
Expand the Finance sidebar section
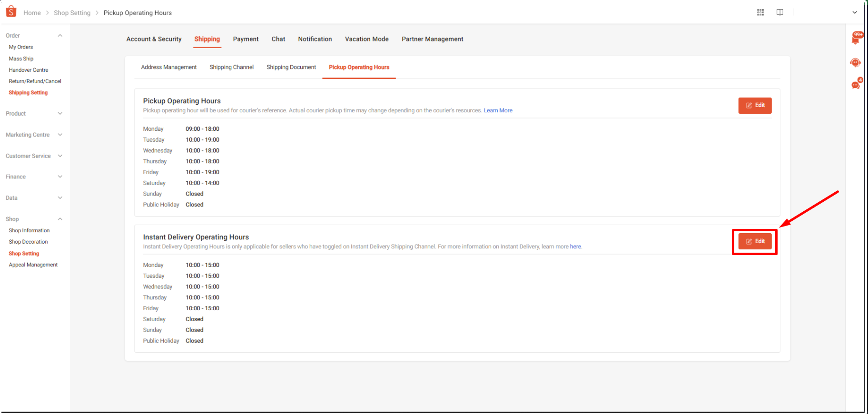(x=60, y=177)
